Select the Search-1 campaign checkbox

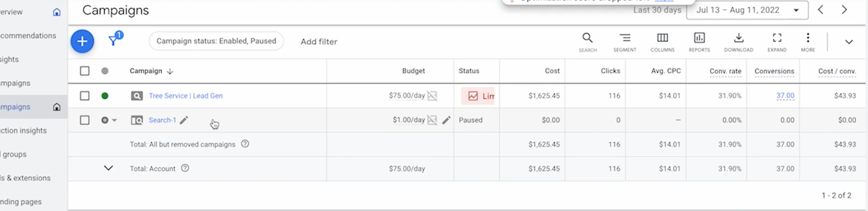click(x=85, y=120)
